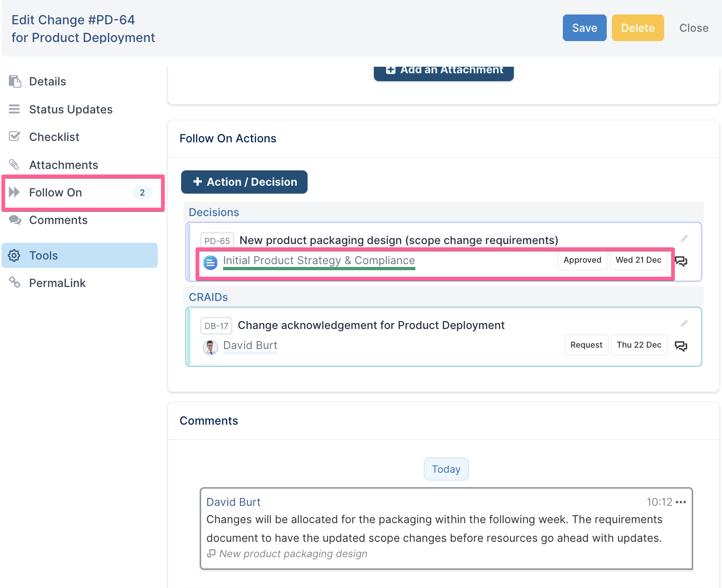Open the Tools menu item

(43, 256)
